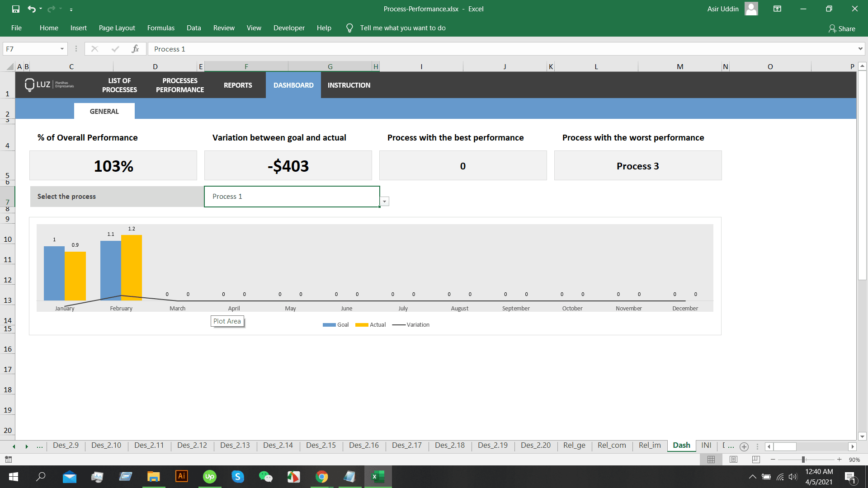The image size is (868, 488).
Task: Toggle Page Break Preview in the status bar
Action: click(755, 460)
